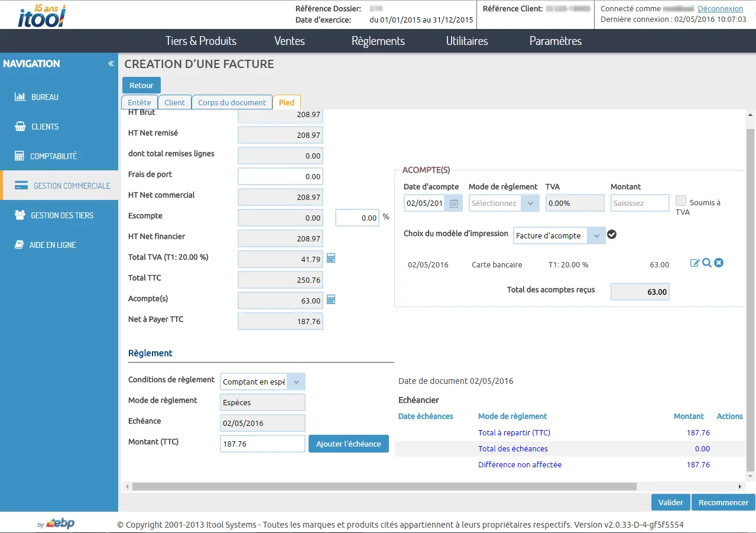Click the EBP logo in footer
The width and height of the screenshot is (756, 533).
[61, 524]
